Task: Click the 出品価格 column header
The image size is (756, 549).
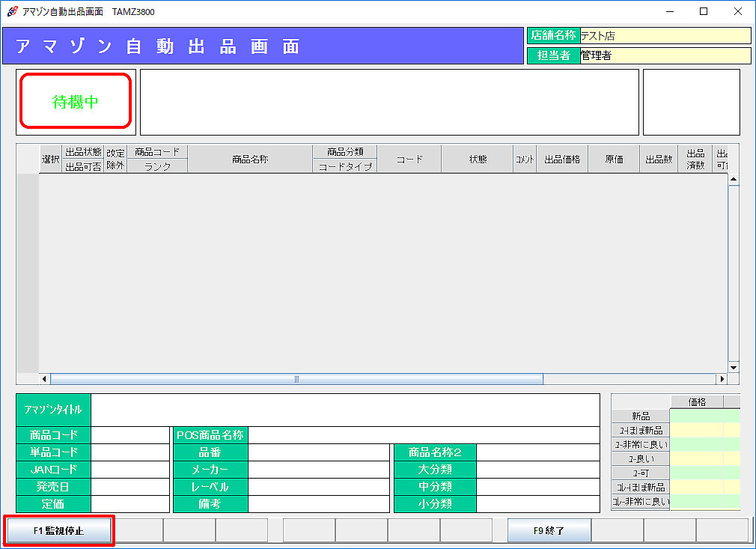Action: point(561,160)
